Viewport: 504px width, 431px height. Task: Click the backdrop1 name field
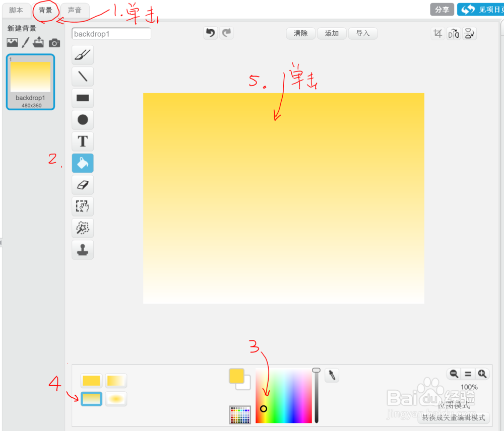(x=111, y=34)
